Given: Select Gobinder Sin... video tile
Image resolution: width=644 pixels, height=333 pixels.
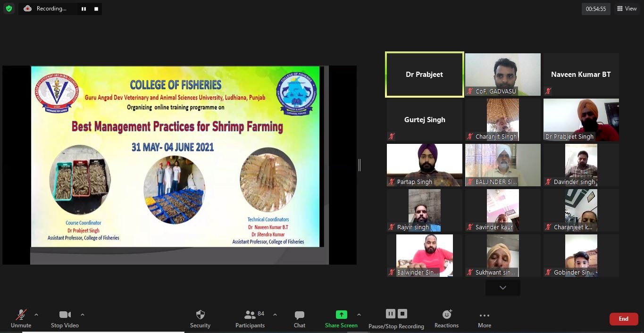Looking at the screenshot, I should point(581,256).
